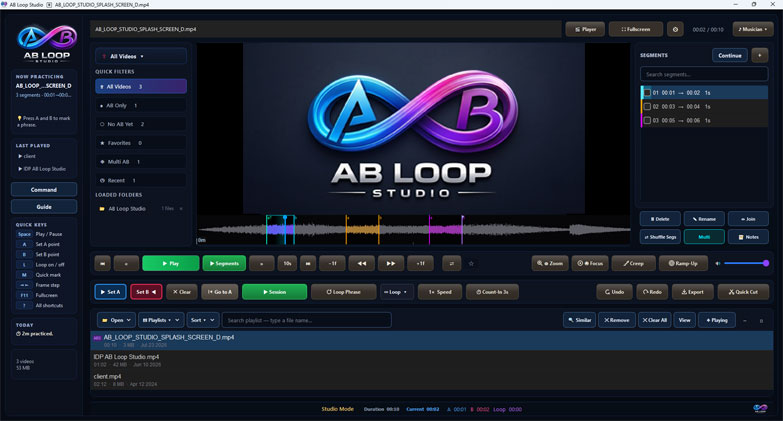Open segment Notes
This screenshot has width=783, height=421.
coord(748,237)
